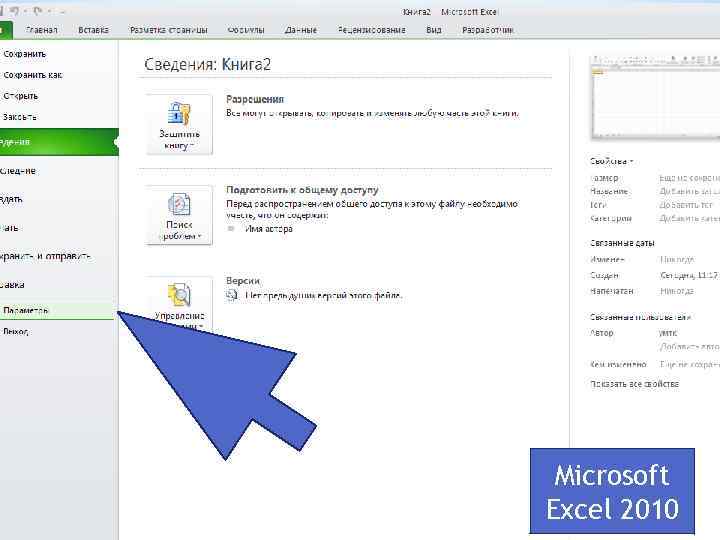This screenshot has width=720, height=540.
Task: Click Выход to exit Excel
Action: 16,332
